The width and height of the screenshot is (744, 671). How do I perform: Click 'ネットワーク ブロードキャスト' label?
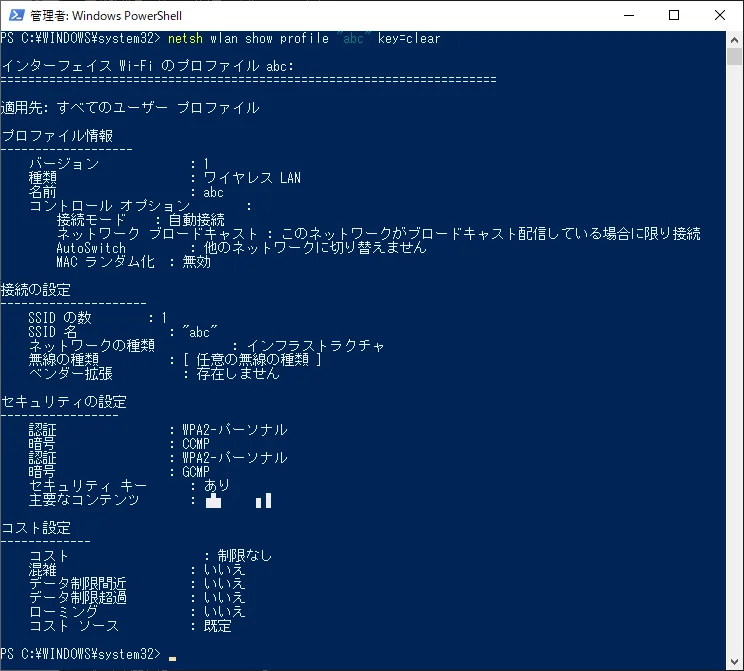[158, 233]
